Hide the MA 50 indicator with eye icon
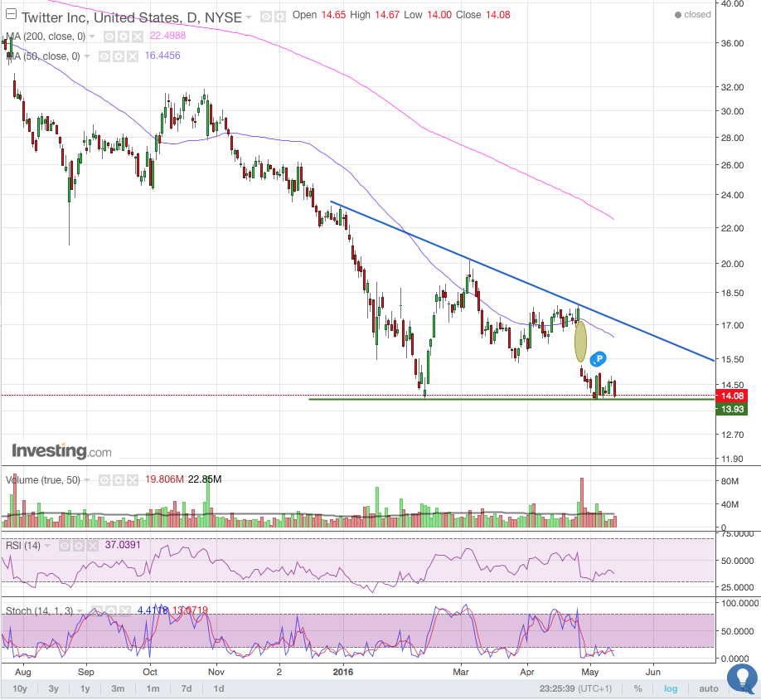 (104, 56)
